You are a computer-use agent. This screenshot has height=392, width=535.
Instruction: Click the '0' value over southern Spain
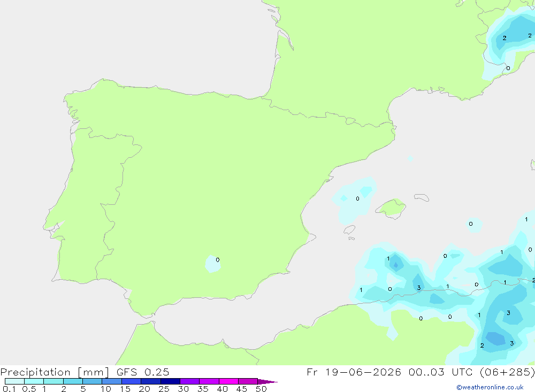tap(218, 260)
